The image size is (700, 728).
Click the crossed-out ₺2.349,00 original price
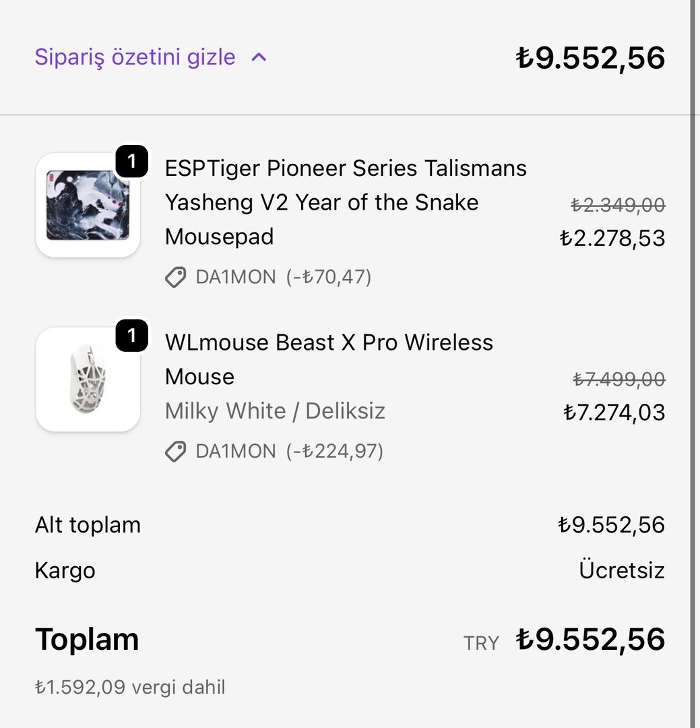(618, 205)
